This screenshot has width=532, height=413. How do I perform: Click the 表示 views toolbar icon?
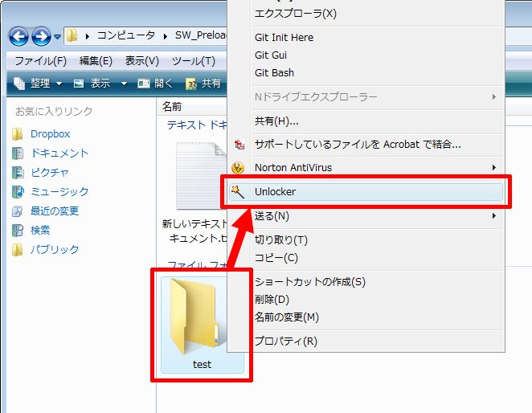(x=79, y=84)
